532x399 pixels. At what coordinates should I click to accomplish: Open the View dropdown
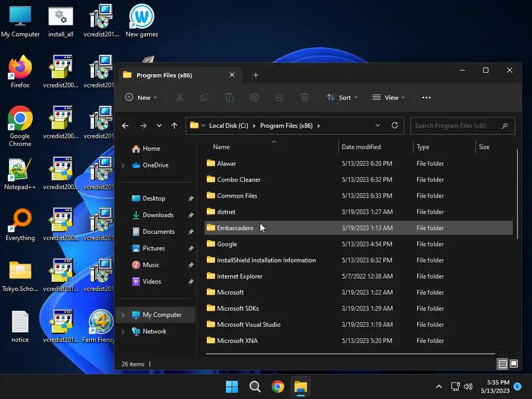[389, 97]
